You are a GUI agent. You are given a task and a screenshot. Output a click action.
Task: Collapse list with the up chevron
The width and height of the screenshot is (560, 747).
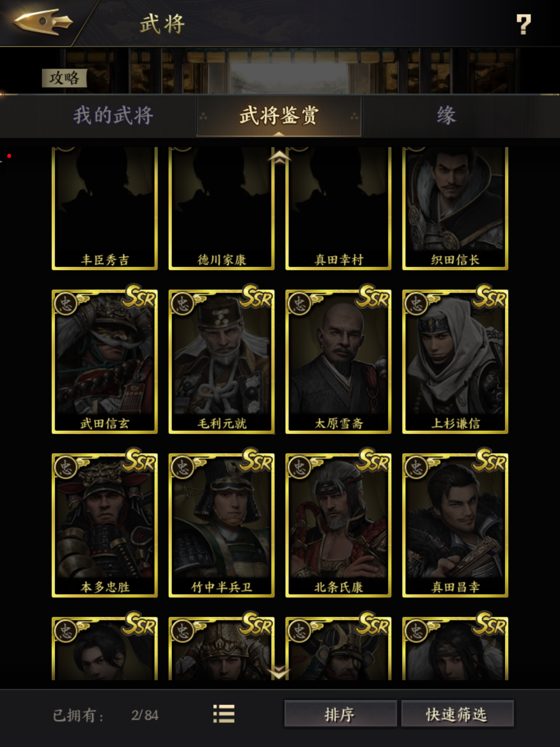tap(279, 158)
